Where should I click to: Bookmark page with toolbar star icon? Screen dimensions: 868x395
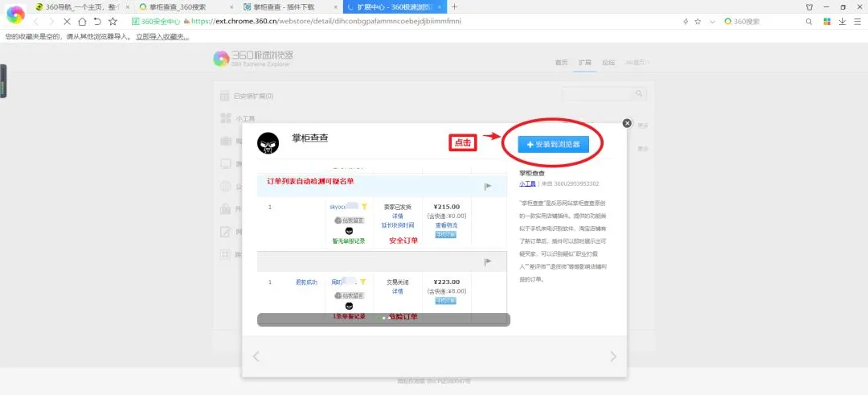pyautogui.click(x=113, y=22)
